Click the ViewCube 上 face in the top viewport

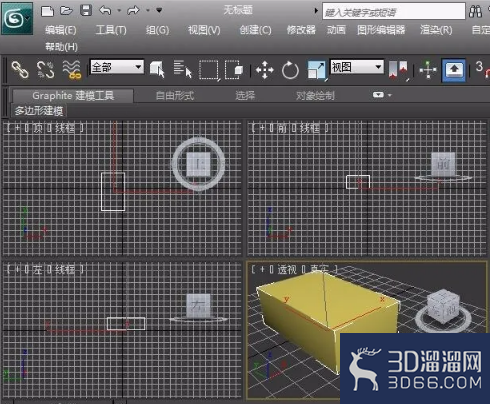click(198, 164)
